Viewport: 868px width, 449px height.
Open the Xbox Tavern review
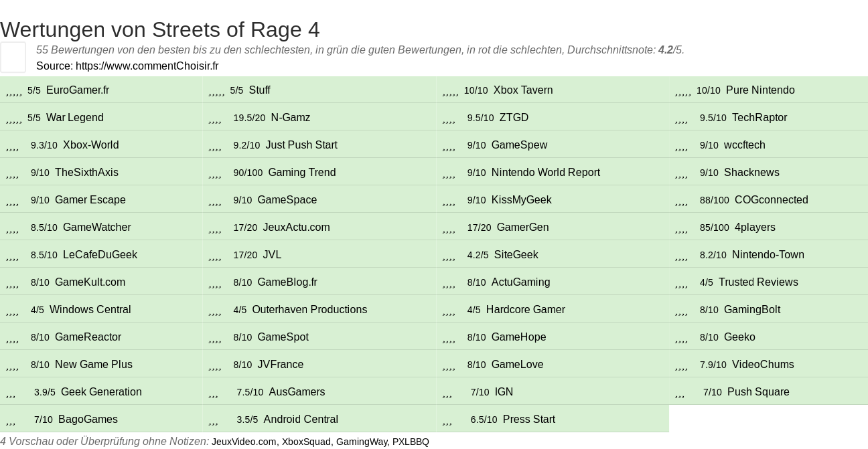pos(523,90)
